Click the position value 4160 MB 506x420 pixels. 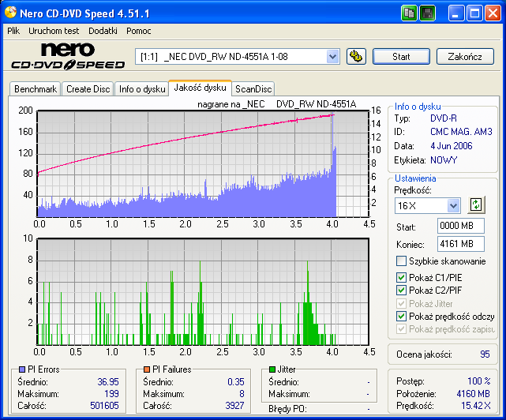473,394
